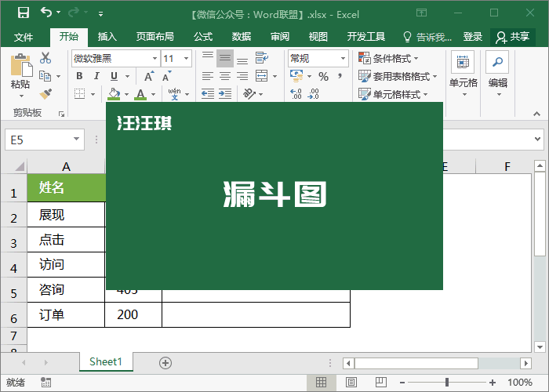Screen dimensions: 549x392
Task: Toggle bold formatting
Action: [79, 76]
